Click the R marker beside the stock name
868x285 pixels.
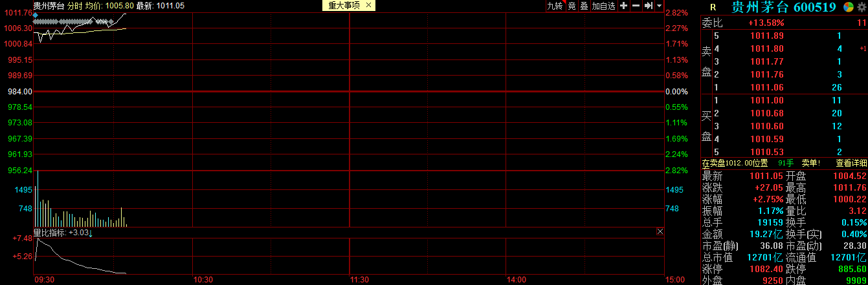pos(713,8)
